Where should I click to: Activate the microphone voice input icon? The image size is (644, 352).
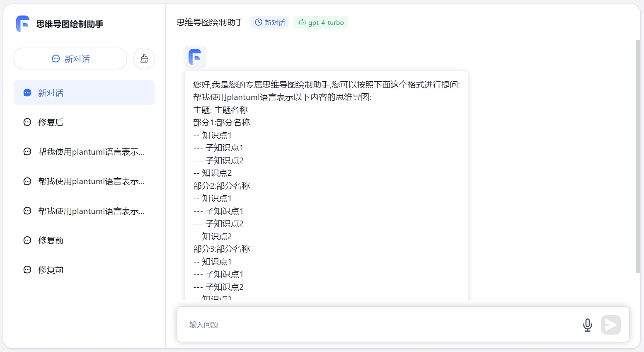click(587, 325)
